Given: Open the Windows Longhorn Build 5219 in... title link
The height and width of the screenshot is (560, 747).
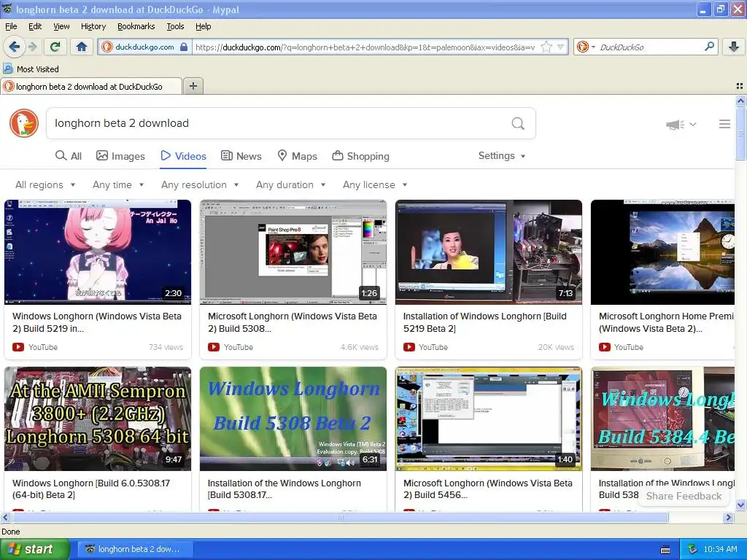Looking at the screenshot, I should [97, 322].
